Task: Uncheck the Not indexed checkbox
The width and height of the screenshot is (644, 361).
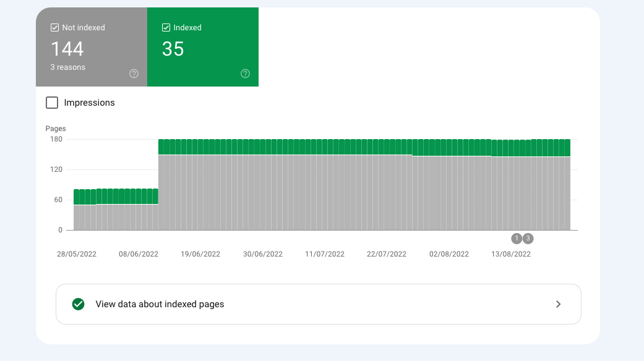Action: point(54,27)
